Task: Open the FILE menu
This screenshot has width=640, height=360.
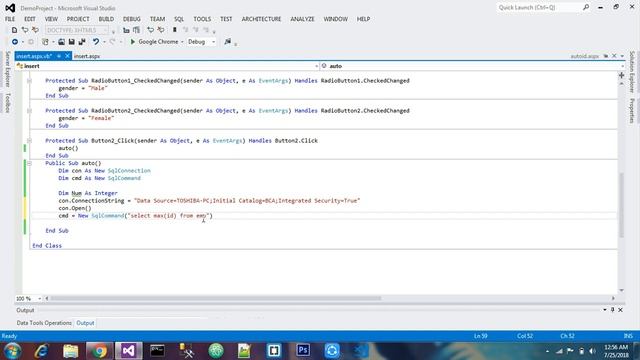Action: (10, 19)
